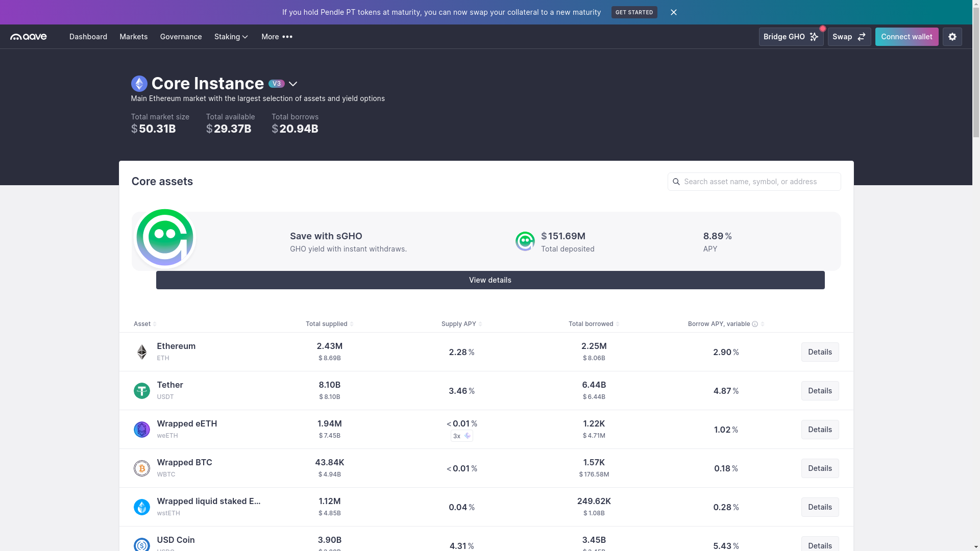Click the USD Coin token icon
Screen dimensions: 980x551
[x=142, y=544]
